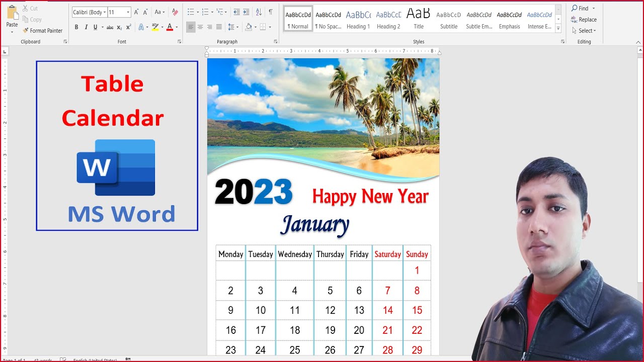644x362 pixels.
Task: Apply the Title style
Action: [419, 19]
